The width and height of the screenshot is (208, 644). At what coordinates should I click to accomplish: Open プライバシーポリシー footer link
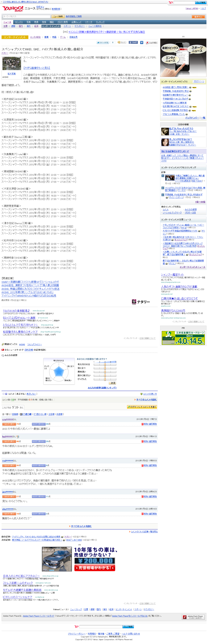77,634
